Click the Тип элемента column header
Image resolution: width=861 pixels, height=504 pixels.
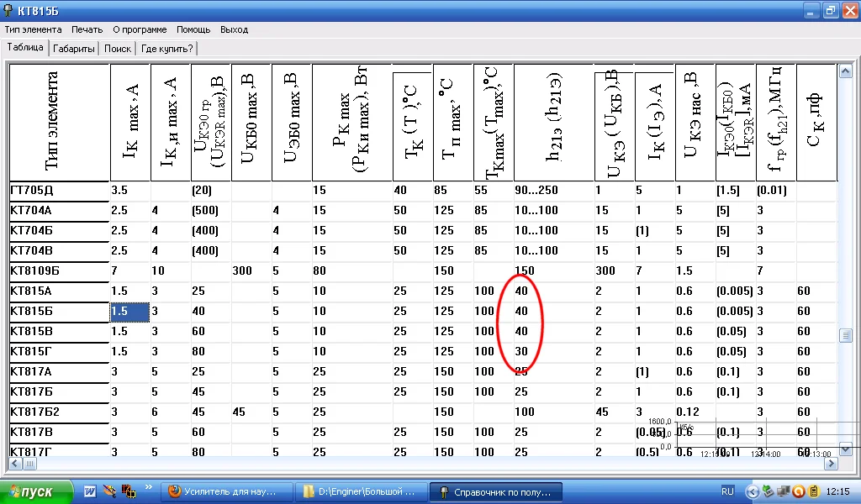pyautogui.click(x=60, y=123)
